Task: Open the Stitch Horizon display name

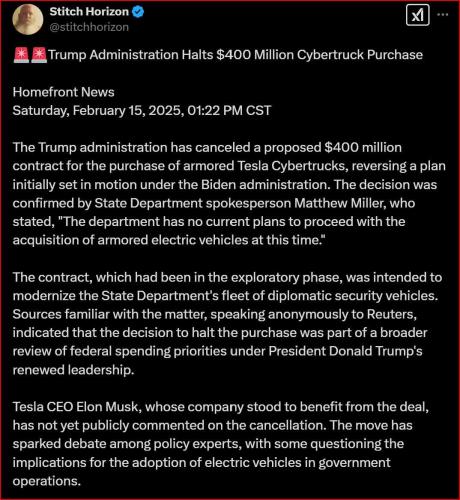Action: tap(89, 12)
